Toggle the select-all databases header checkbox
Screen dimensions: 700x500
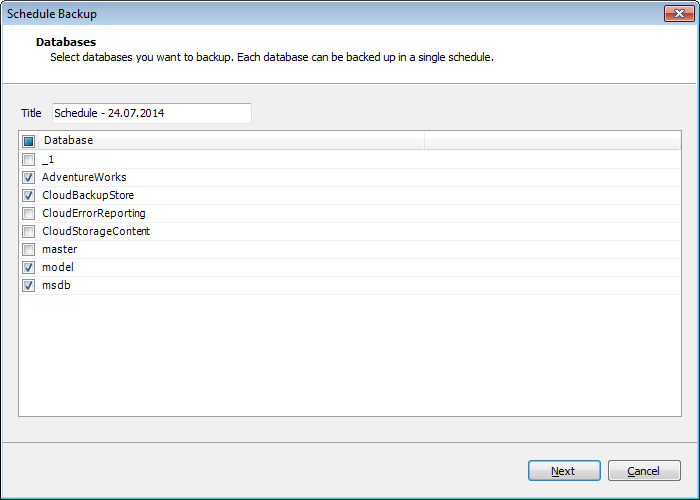[29, 142]
